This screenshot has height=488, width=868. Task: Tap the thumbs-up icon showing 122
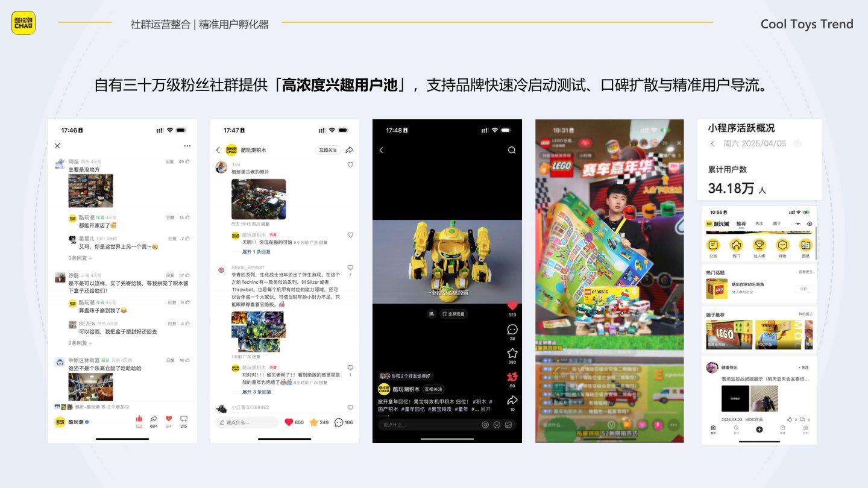pos(139,419)
